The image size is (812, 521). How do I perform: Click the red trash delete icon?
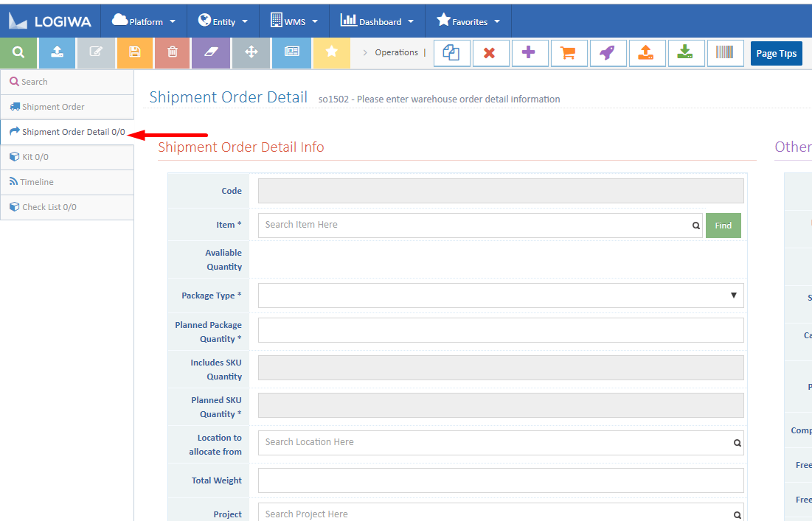[x=174, y=53]
